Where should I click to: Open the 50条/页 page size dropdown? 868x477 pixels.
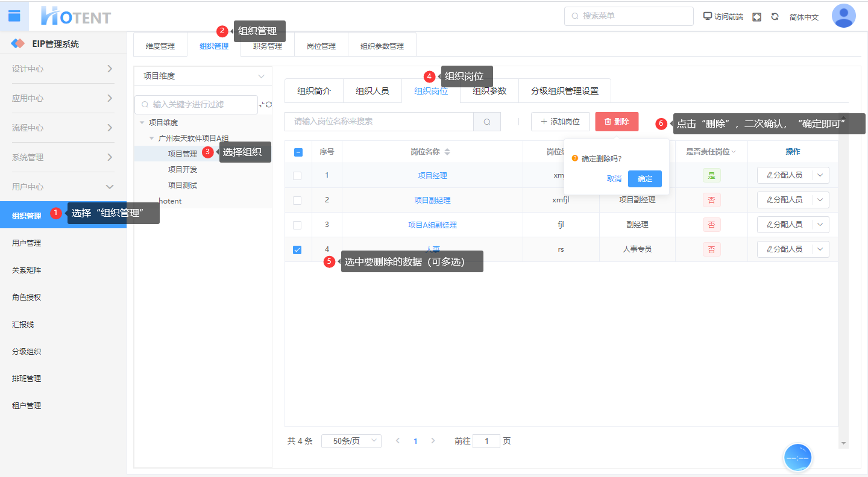[x=351, y=441]
